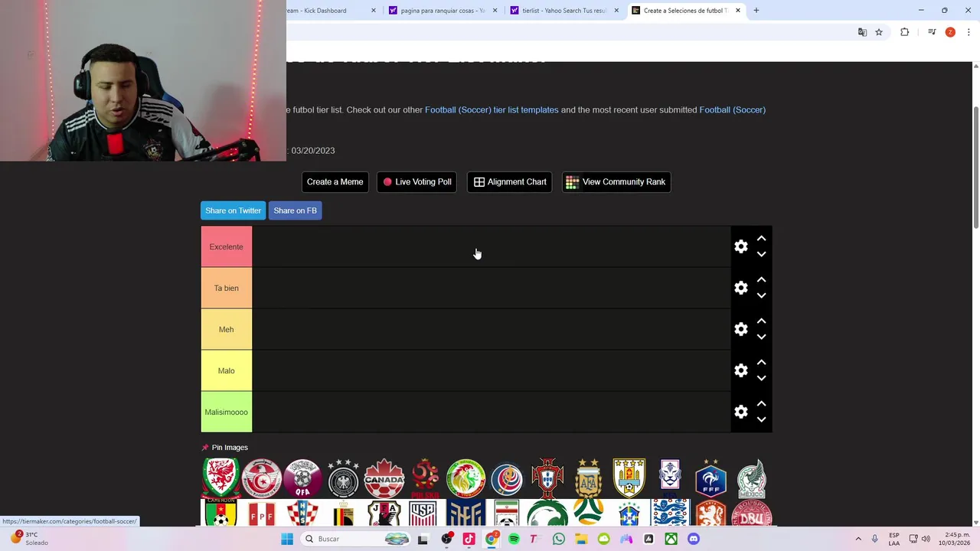Screen dimensions: 980x551
Task: Share tier list on Twitter
Action: click(x=233, y=210)
